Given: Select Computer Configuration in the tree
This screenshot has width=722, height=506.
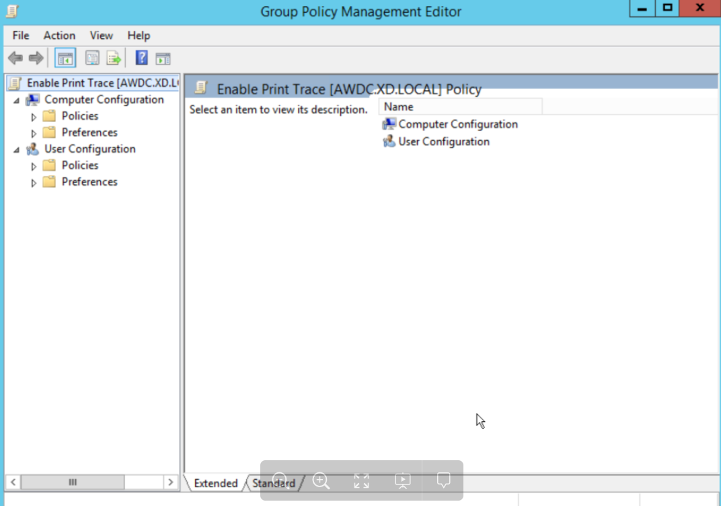Looking at the screenshot, I should (x=104, y=99).
